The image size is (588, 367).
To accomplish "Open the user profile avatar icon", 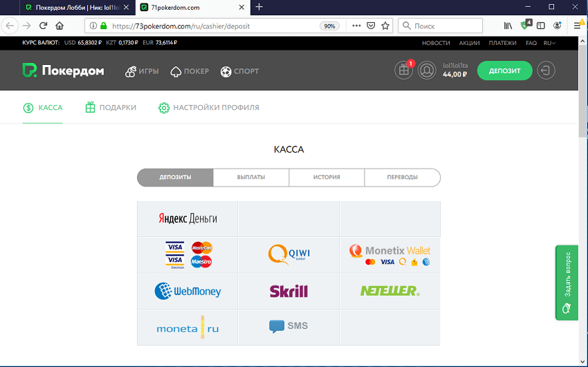I will pos(427,70).
